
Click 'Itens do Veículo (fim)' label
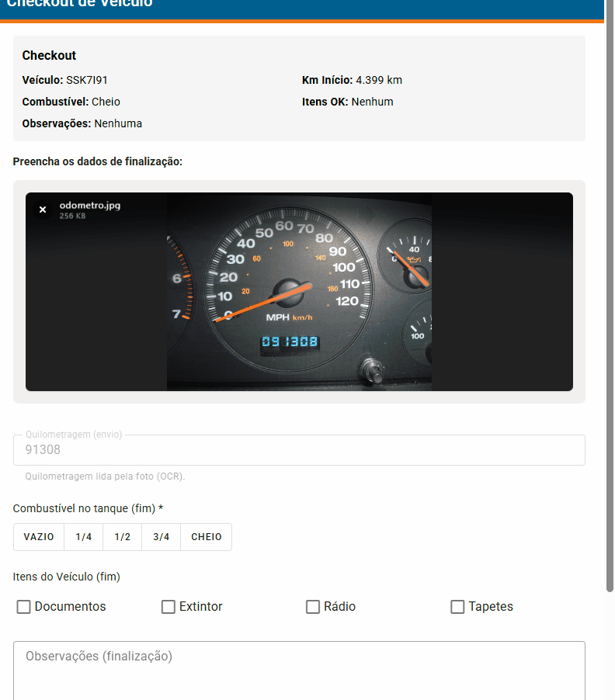[67, 577]
